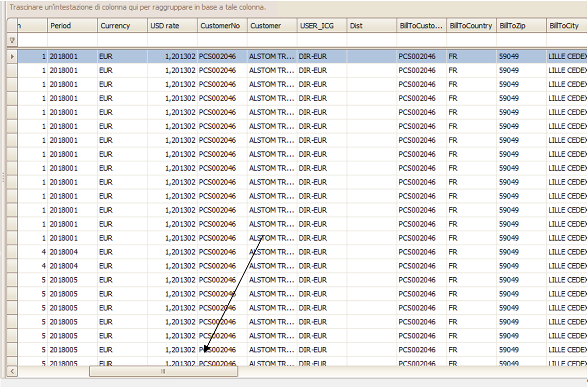
Task: Click the USER_ICG column header
Action: click(322, 26)
